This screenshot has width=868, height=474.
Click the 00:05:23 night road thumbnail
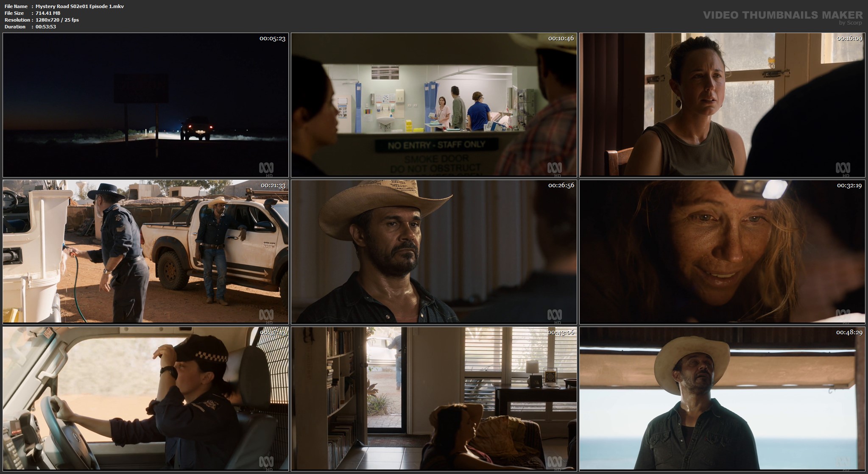click(x=145, y=105)
